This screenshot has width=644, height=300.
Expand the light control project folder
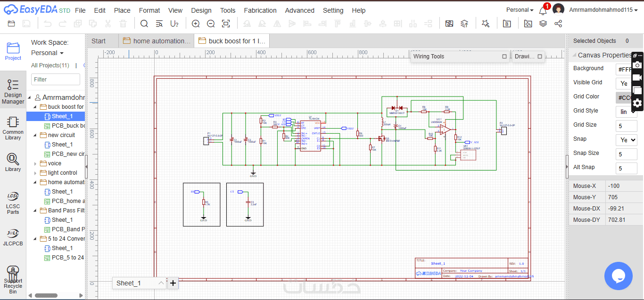(x=35, y=173)
